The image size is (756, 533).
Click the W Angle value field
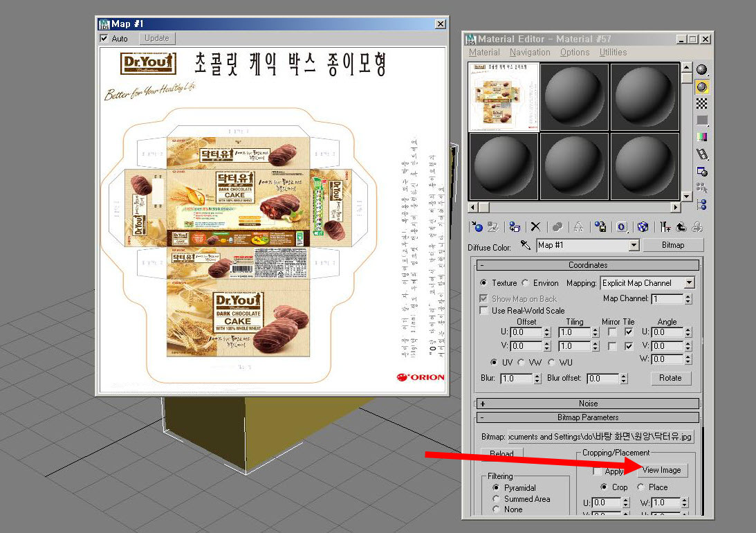click(667, 359)
